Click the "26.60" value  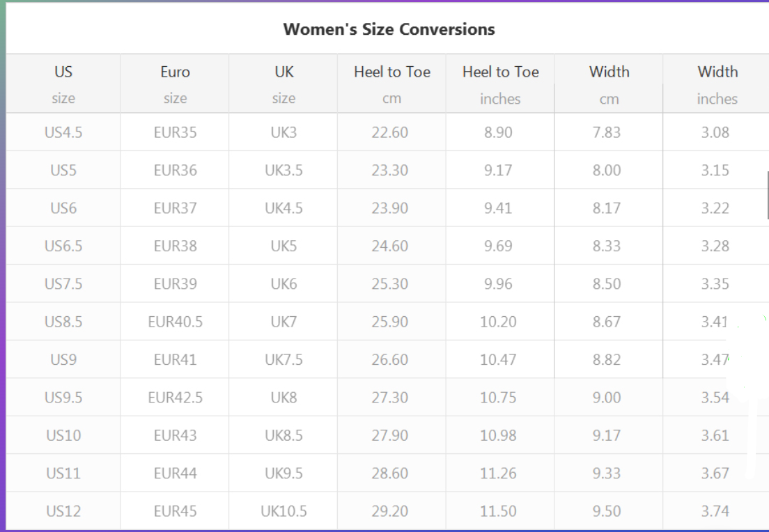[x=390, y=359]
